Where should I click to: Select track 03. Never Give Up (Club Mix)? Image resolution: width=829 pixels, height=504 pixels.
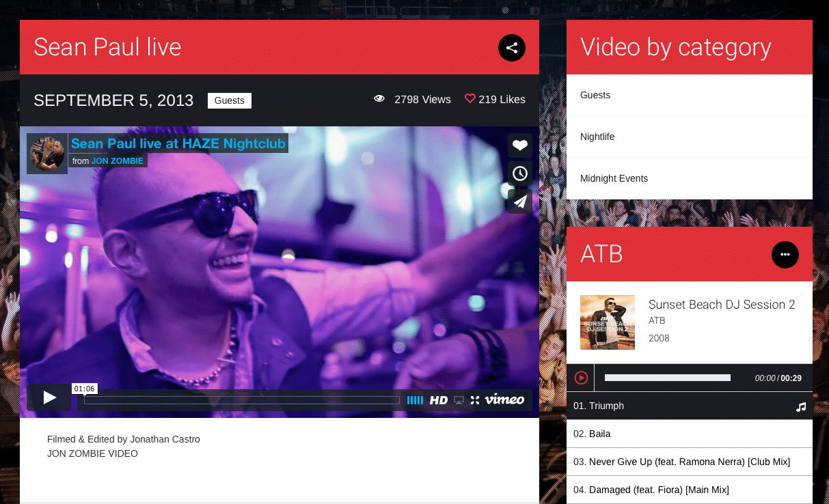(x=690, y=462)
